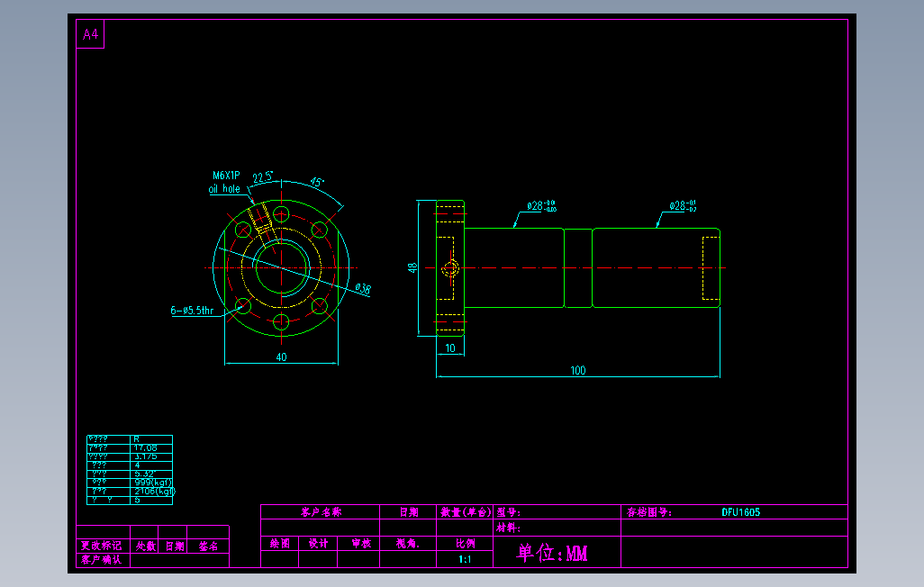
Task: Select the 签名 signature cell
Action: 208,546
